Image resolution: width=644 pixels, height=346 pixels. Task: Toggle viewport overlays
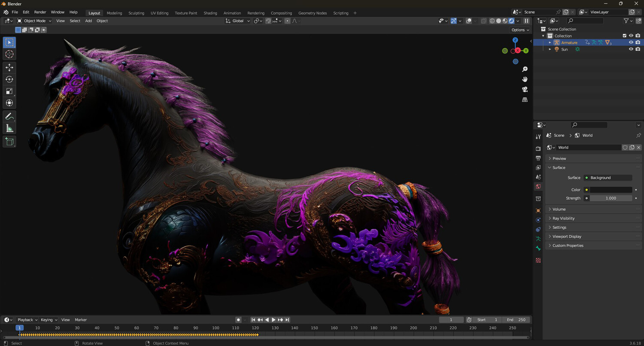469,21
